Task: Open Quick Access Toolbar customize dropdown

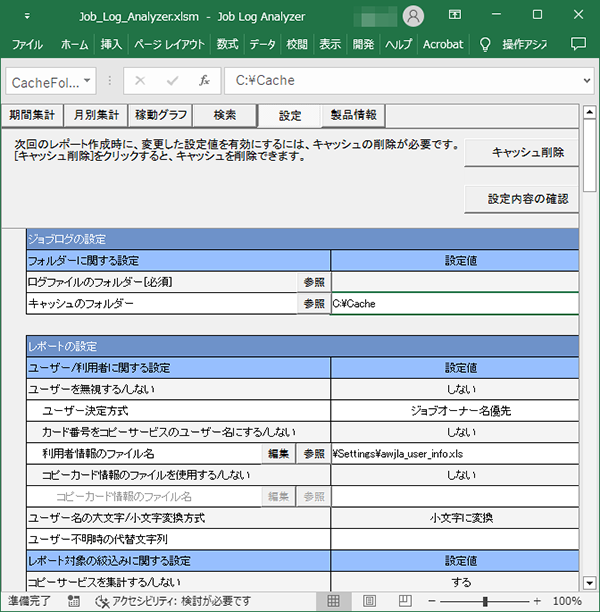Action: click(x=27, y=16)
